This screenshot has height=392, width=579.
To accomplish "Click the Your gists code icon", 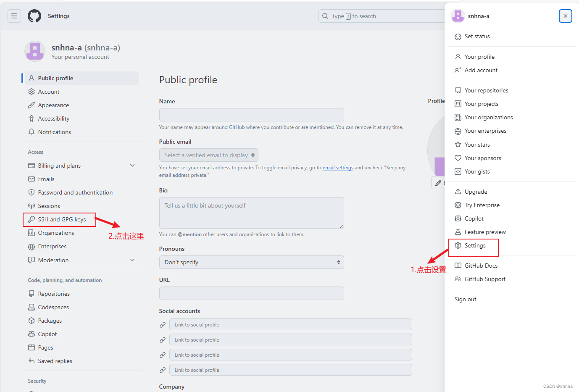I will (x=458, y=171).
